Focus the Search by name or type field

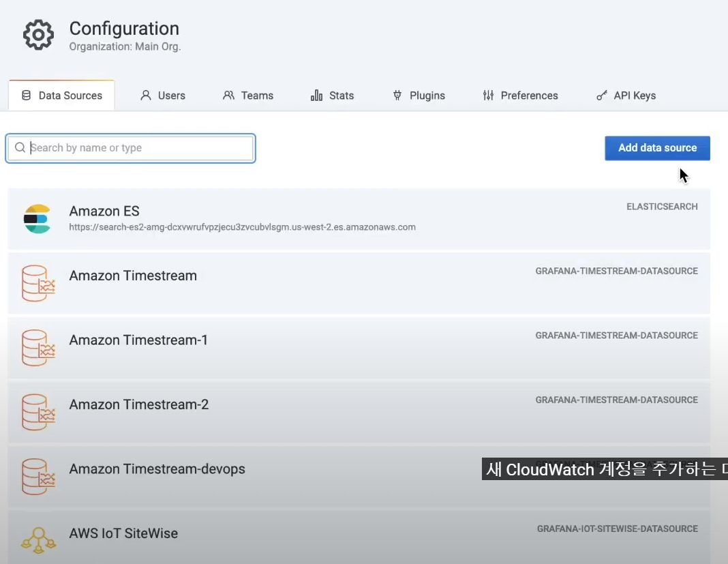(130, 148)
